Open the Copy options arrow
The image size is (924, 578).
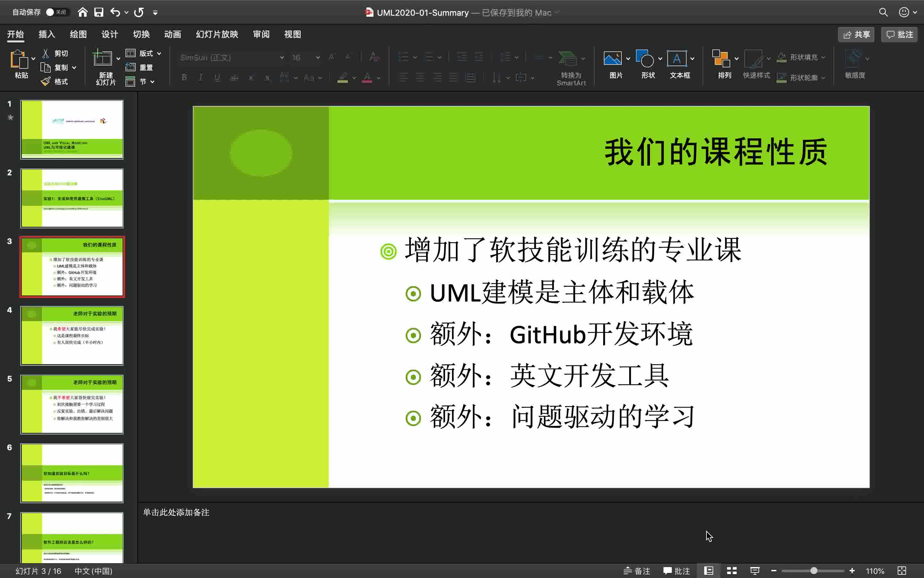coord(74,68)
